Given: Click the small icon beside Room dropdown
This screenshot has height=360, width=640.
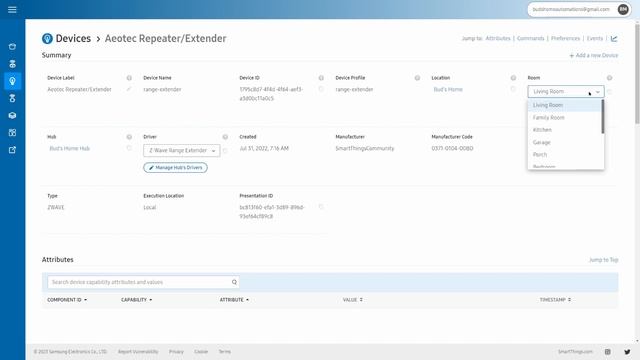Looking at the screenshot, I should pyautogui.click(x=609, y=92).
